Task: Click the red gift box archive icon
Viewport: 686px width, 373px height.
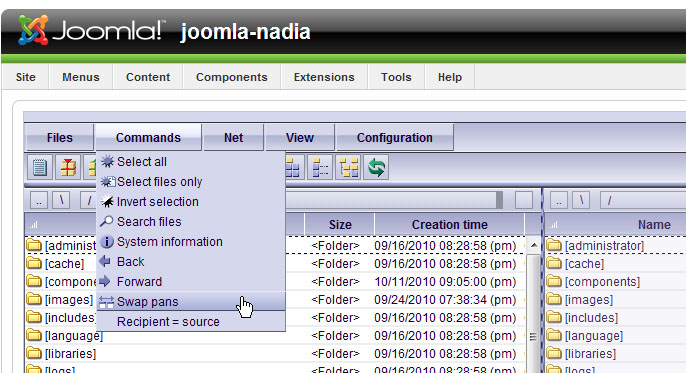Action: (68, 167)
